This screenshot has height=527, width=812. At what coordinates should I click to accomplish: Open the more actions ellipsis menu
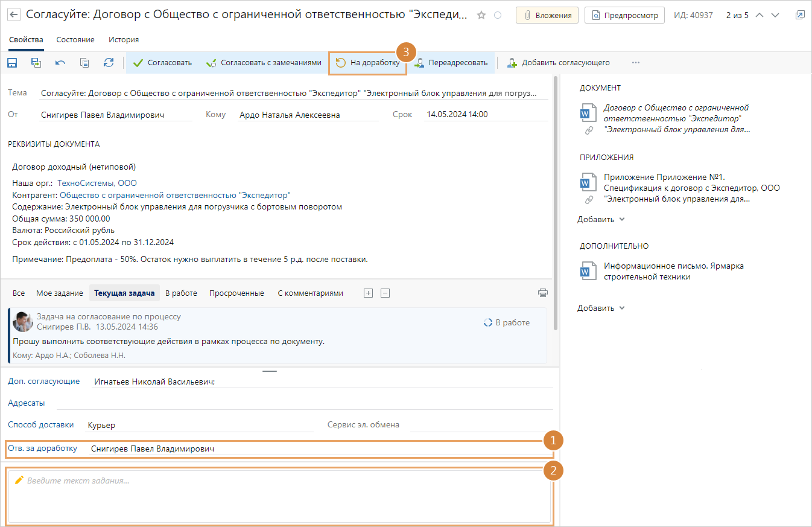(x=635, y=63)
